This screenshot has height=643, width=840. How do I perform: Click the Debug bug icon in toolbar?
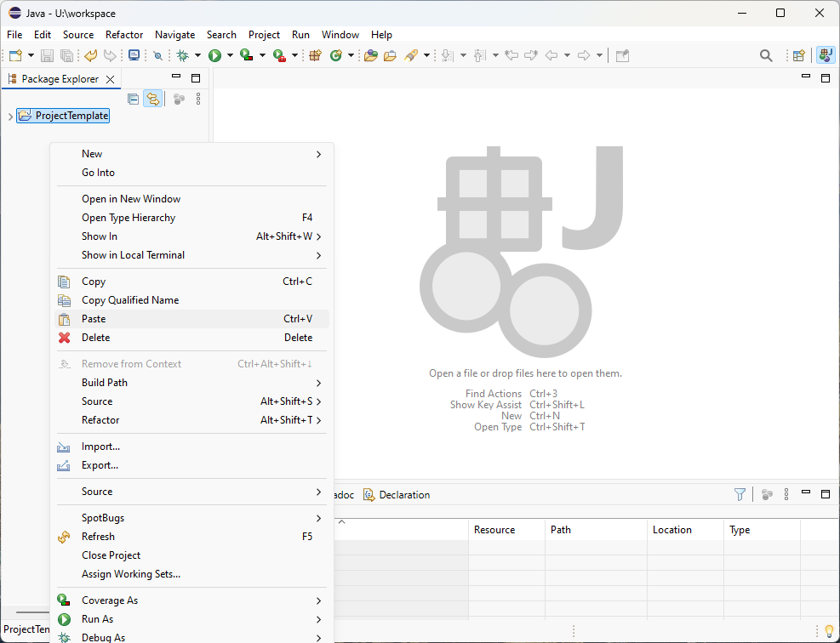pyautogui.click(x=182, y=55)
